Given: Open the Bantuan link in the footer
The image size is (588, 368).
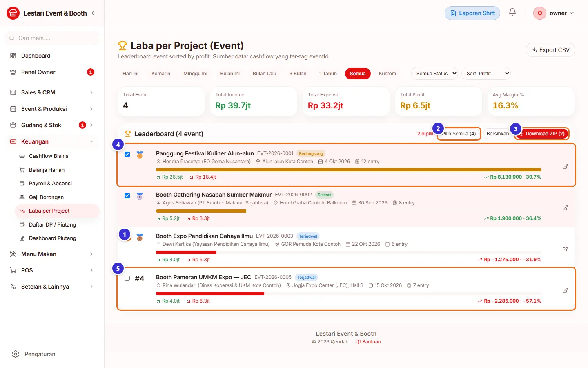Looking at the screenshot, I should [x=368, y=342].
